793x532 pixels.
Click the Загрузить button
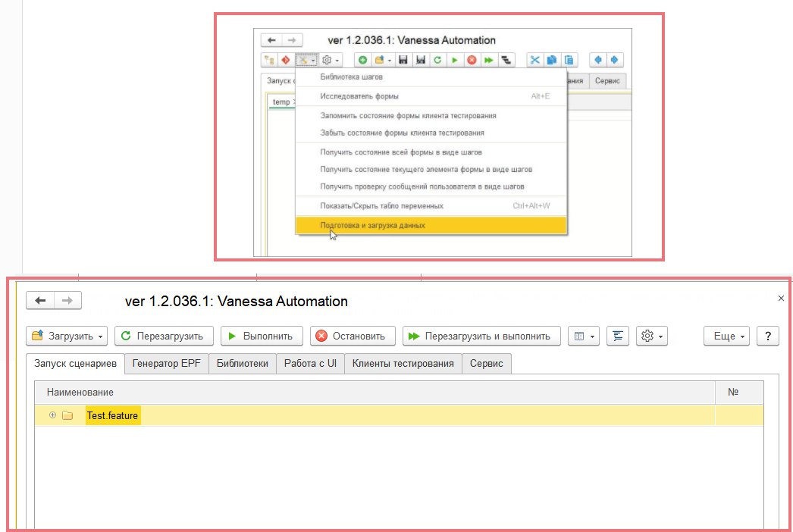67,336
